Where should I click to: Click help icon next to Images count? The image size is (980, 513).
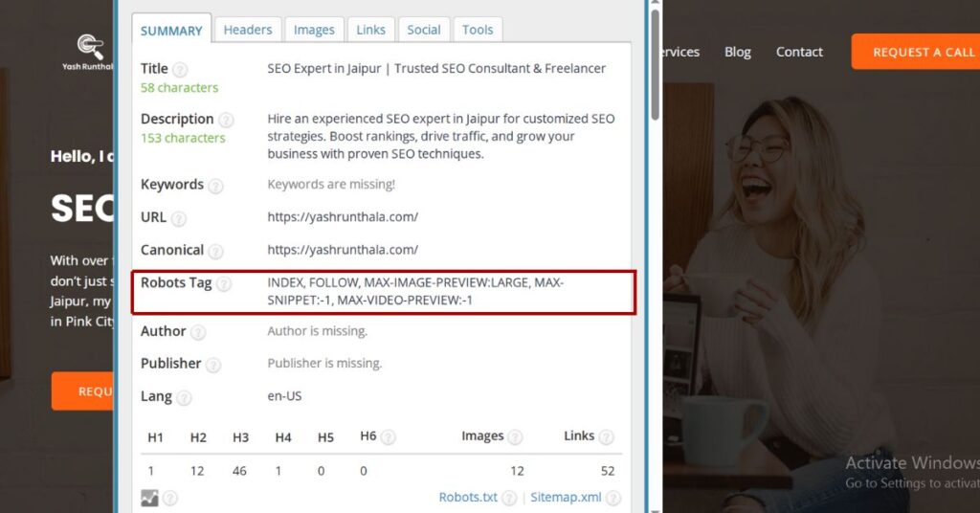pyautogui.click(x=515, y=436)
